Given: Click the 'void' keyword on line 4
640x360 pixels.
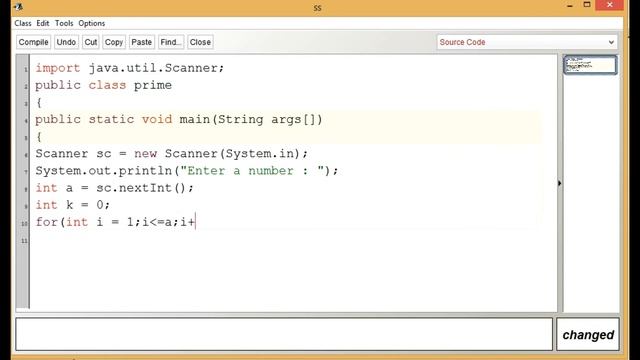Looking at the screenshot, I should pyautogui.click(x=157, y=120).
